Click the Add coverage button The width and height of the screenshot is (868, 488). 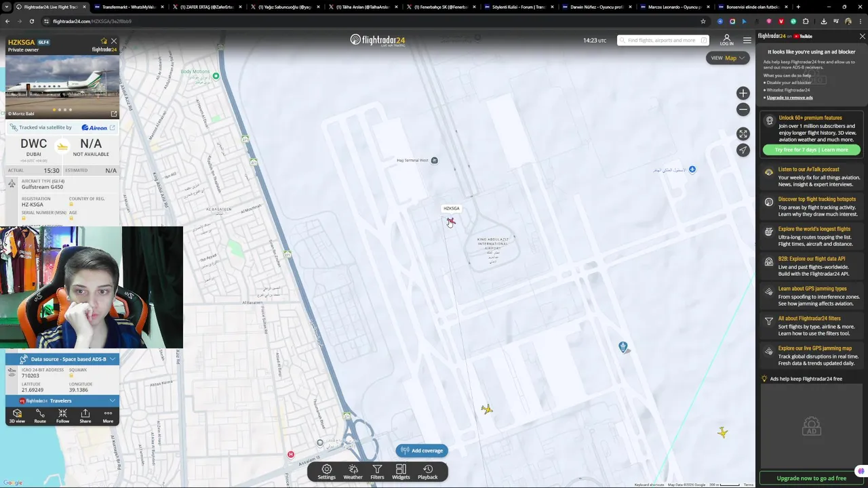pos(422,451)
